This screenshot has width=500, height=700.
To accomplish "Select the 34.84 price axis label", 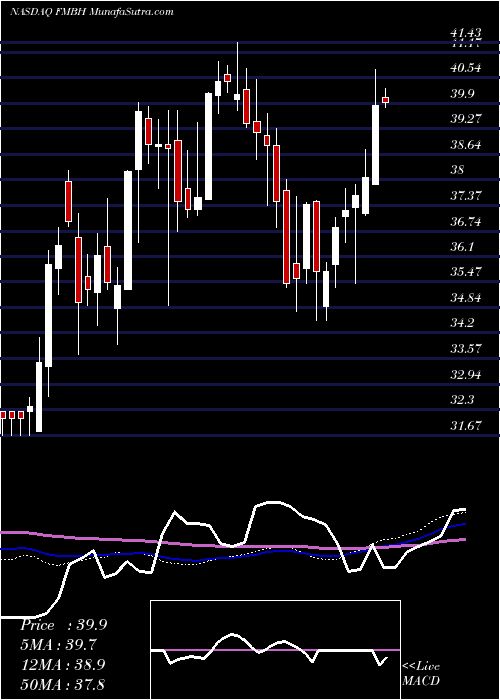I will [x=466, y=297].
